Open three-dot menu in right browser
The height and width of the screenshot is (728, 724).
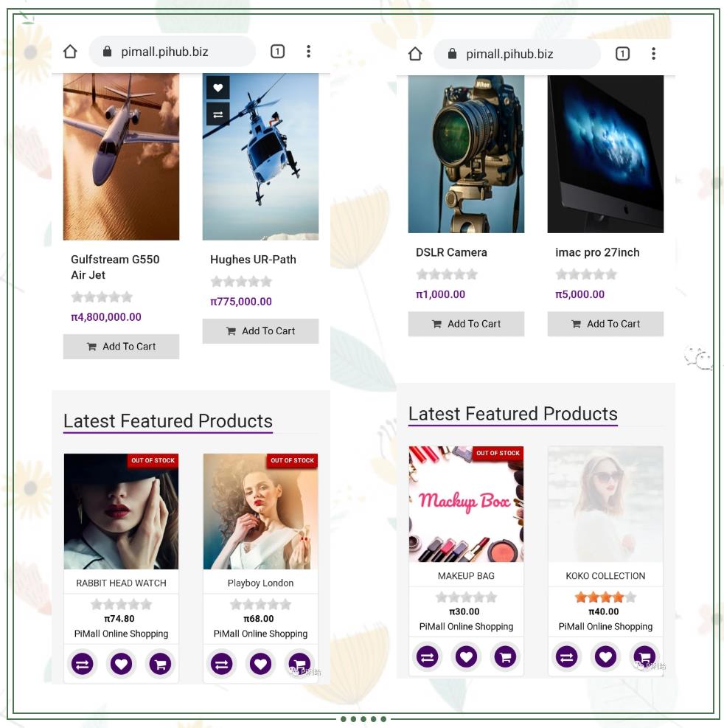(653, 54)
